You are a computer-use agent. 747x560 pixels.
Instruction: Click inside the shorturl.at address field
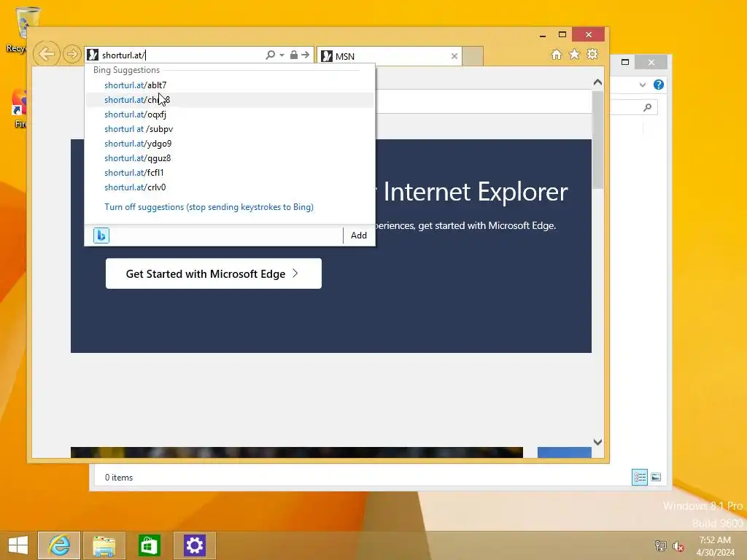coord(181,55)
